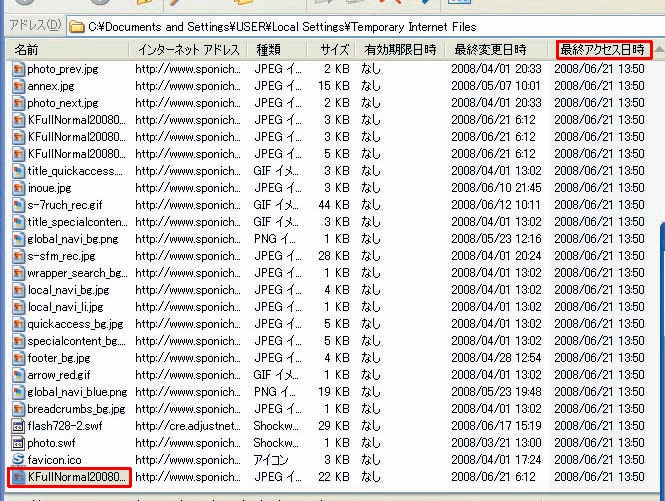Image resolution: width=665 pixels, height=501 pixels.
Task: Sort by the インターネット アドレス column header
Action: [x=188, y=50]
